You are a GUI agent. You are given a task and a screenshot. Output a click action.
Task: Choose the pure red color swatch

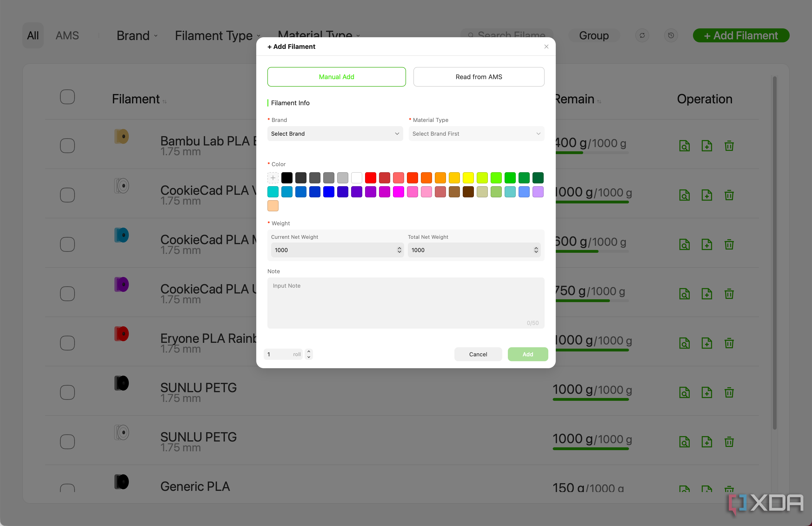click(x=370, y=178)
